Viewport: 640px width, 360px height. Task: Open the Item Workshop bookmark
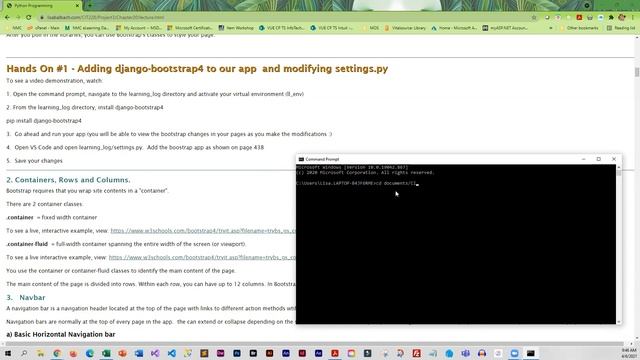(x=236, y=28)
